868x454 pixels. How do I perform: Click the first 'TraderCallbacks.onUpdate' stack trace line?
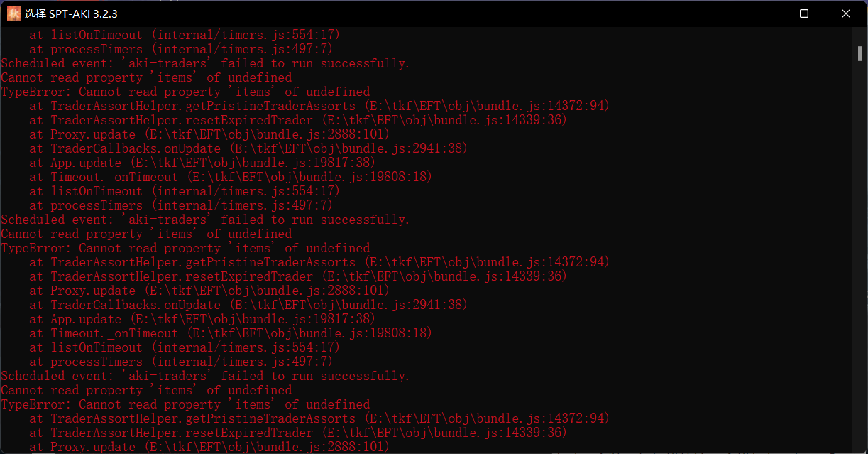[x=248, y=148]
